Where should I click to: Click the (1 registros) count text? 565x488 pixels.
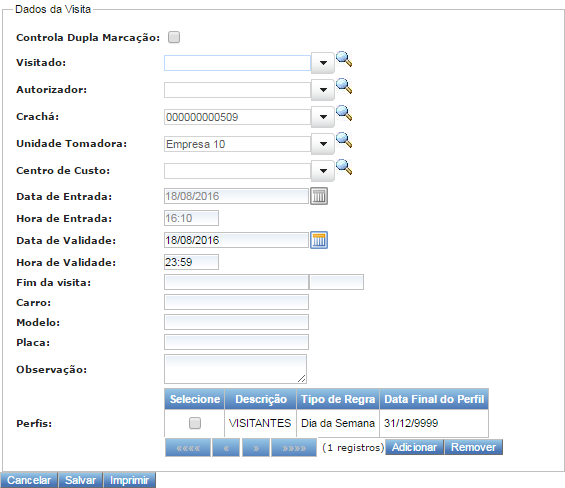pos(353,448)
